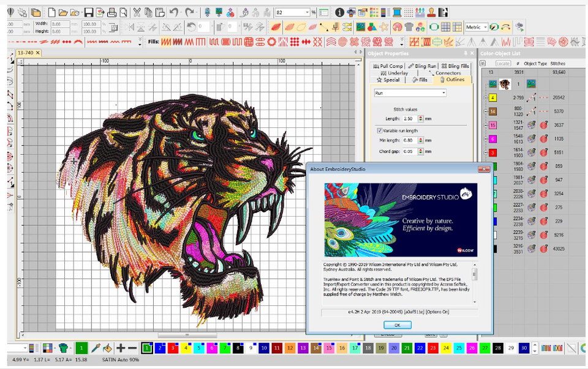Click the new blank design icon
The height and width of the screenshot is (369, 588).
(x=52, y=12)
